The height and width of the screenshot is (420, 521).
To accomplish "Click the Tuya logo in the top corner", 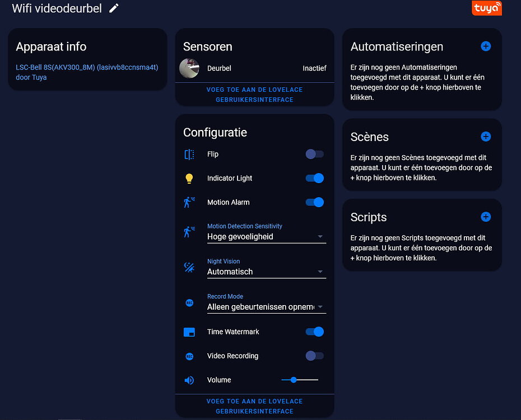I will 486,8.
